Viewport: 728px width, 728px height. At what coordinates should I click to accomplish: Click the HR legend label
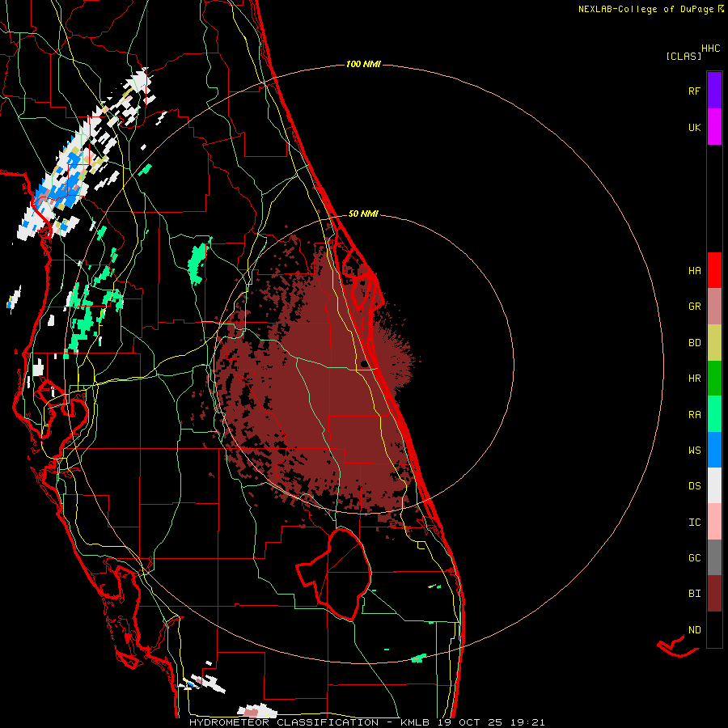(694, 379)
